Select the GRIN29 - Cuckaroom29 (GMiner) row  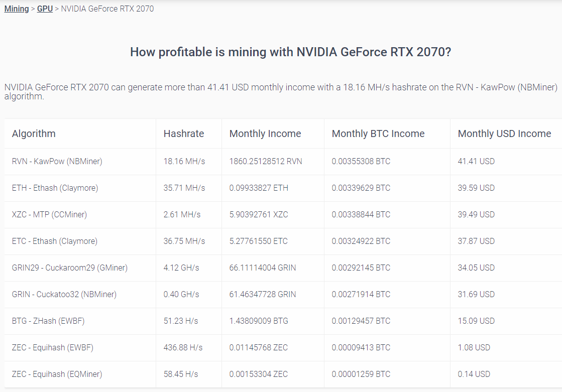click(283, 268)
